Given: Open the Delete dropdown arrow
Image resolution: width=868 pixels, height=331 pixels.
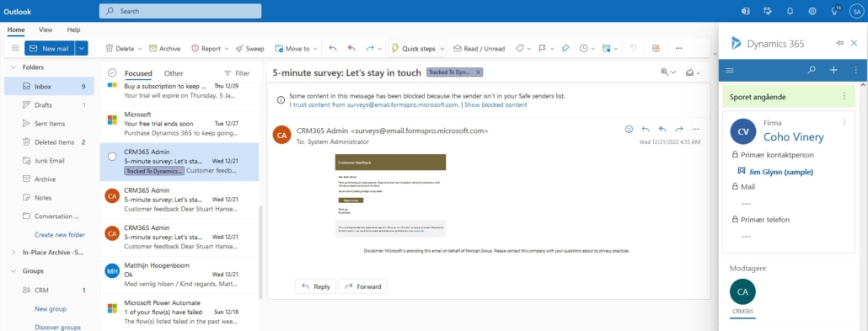Looking at the screenshot, I should pyautogui.click(x=140, y=49).
